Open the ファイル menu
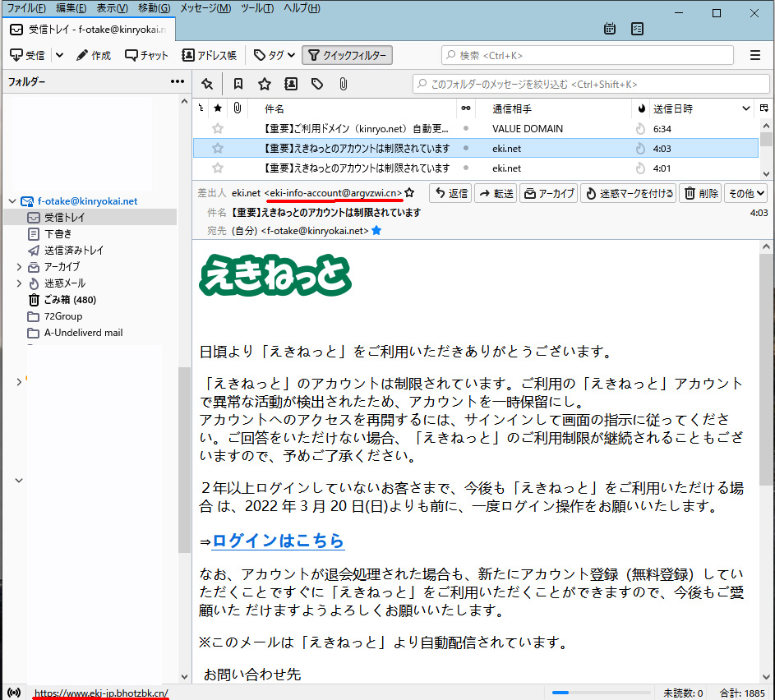The height and width of the screenshot is (700, 775). coord(26,8)
